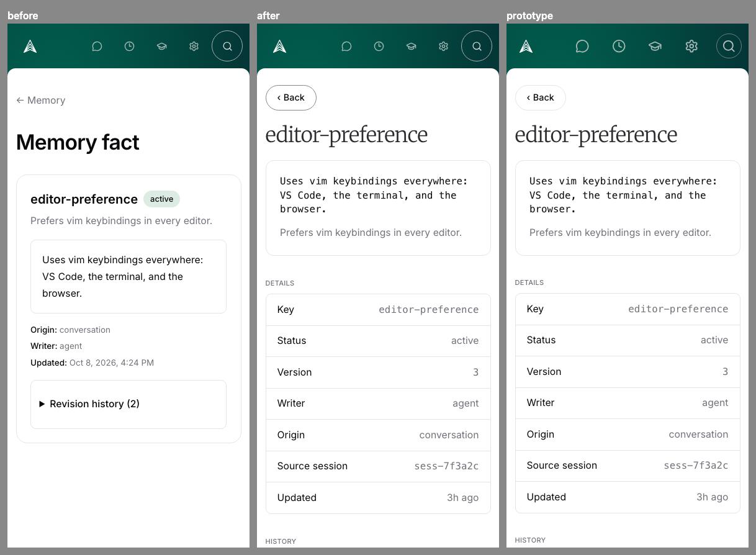Open the chat icon in the before panel
This screenshot has width=756, height=555.
click(x=97, y=46)
